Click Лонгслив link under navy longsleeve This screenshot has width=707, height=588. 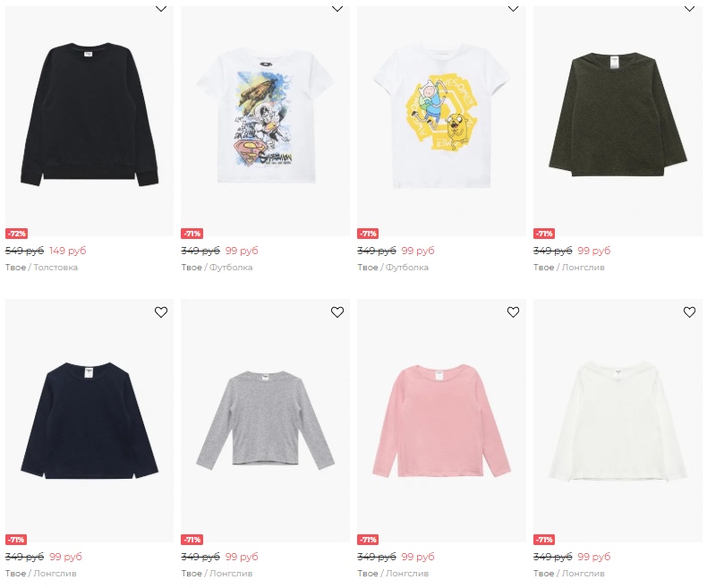55,574
